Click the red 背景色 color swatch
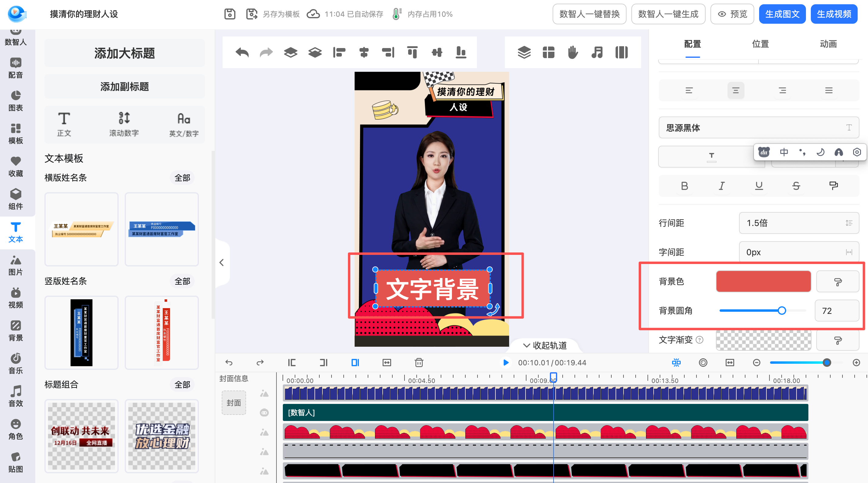Image resolution: width=868 pixels, height=483 pixels. pyautogui.click(x=763, y=281)
